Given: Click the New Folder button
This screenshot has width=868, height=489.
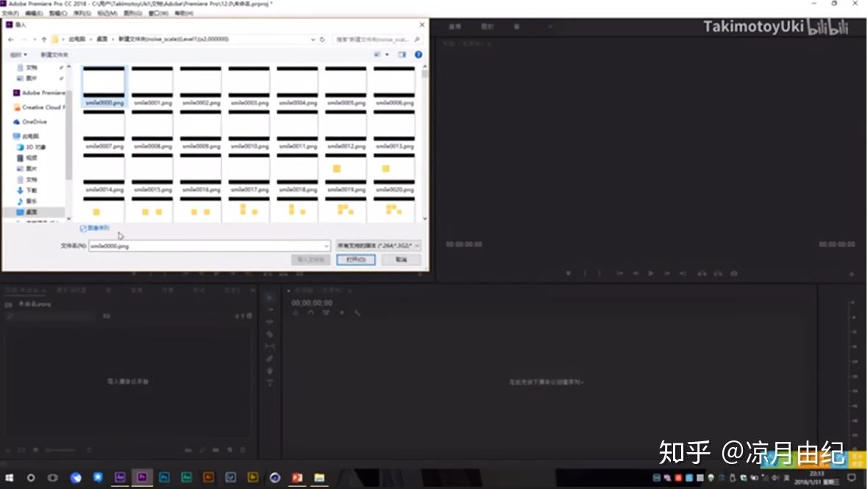Looking at the screenshot, I should 54,54.
